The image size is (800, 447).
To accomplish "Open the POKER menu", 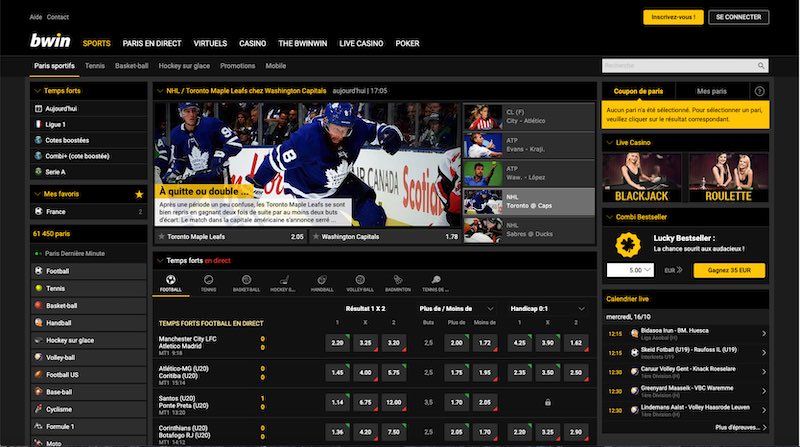I will tap(407, 44).
